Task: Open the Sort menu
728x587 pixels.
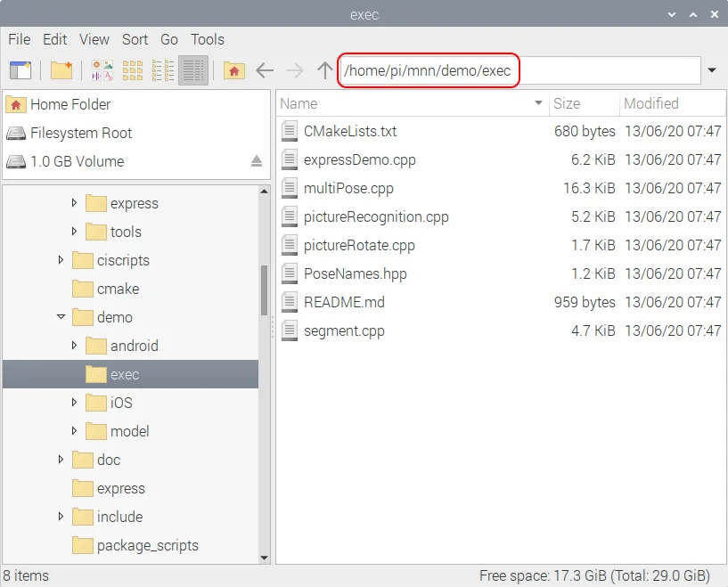Action: (135, 39)
